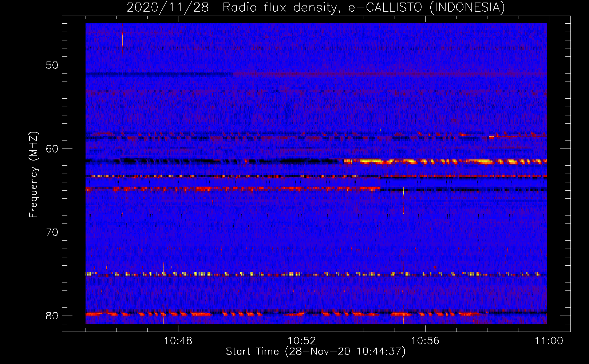Click the '10:56' time tick label
The image size is (589, 364).
click(x=425, y=341)
